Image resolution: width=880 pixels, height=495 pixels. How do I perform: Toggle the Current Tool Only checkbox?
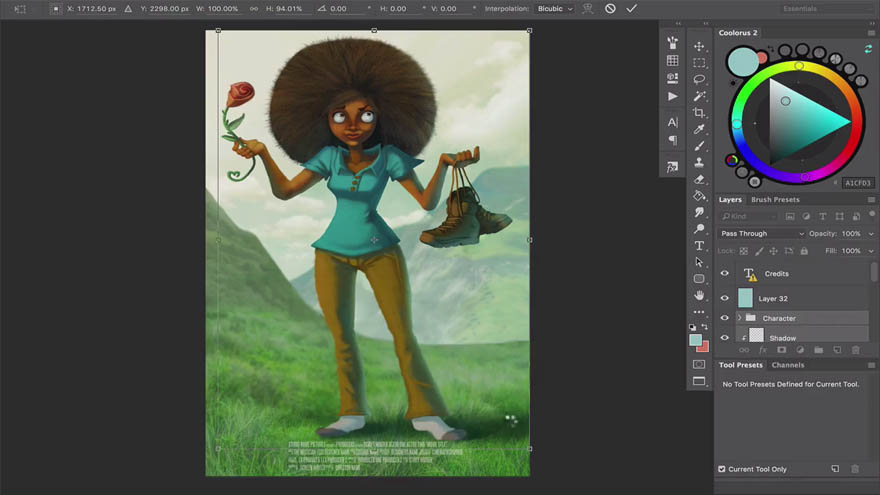tap(722, 469)
